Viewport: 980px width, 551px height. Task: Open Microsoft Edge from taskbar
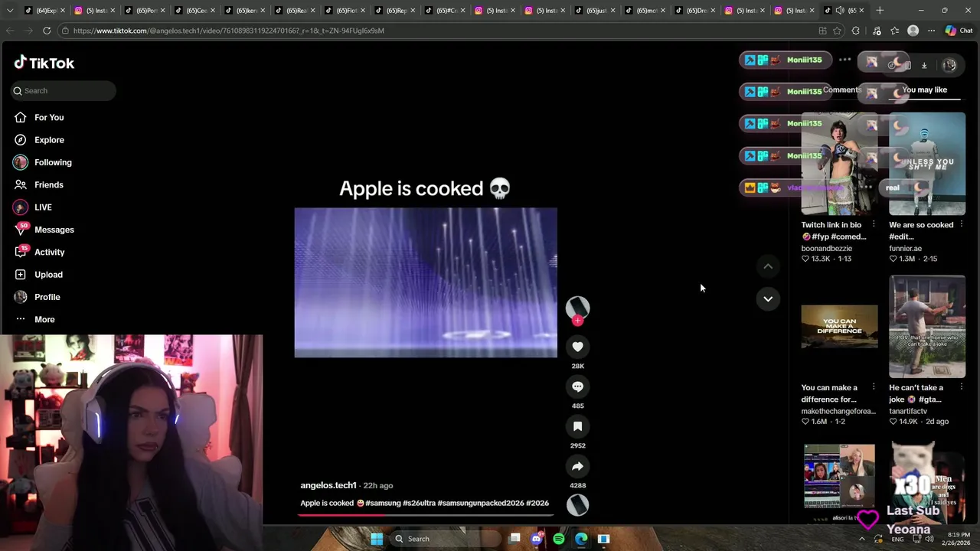click(581, 539)
